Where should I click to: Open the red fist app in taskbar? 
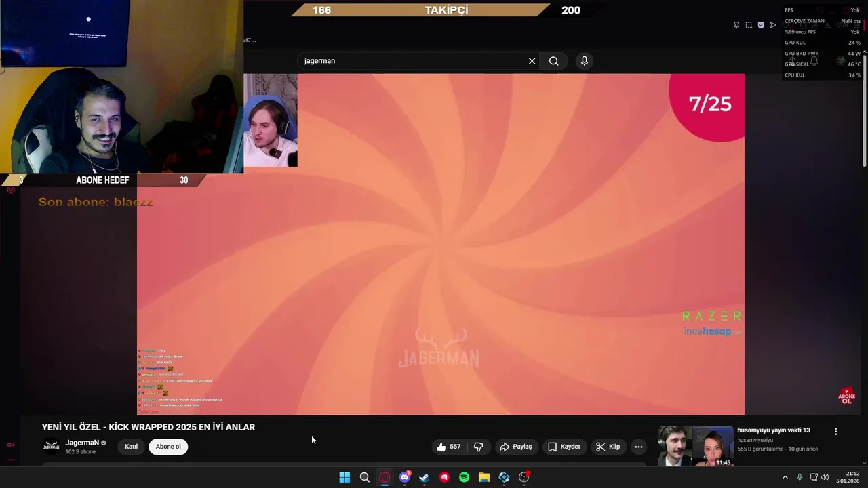[x=444, y=477]
